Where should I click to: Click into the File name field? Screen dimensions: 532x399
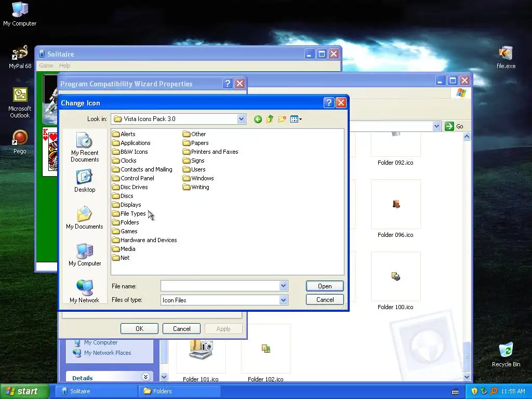point(220,286)
